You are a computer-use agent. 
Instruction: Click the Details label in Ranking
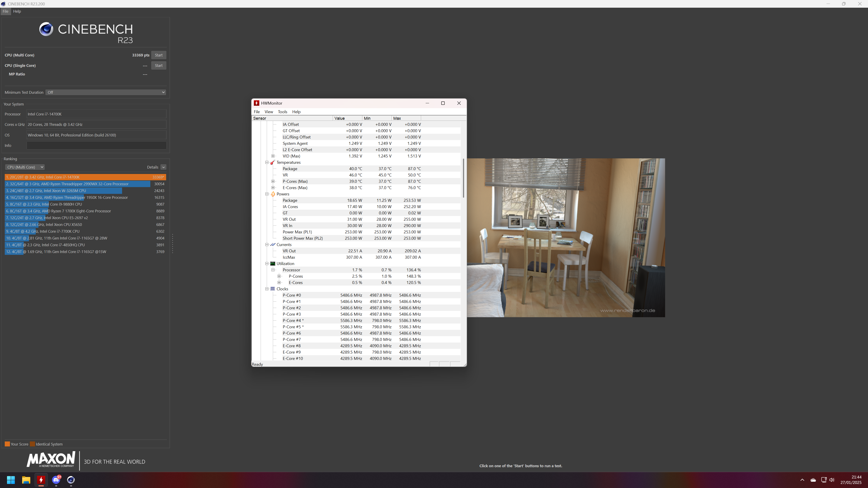pyautogui.click(x=153, y=167)
